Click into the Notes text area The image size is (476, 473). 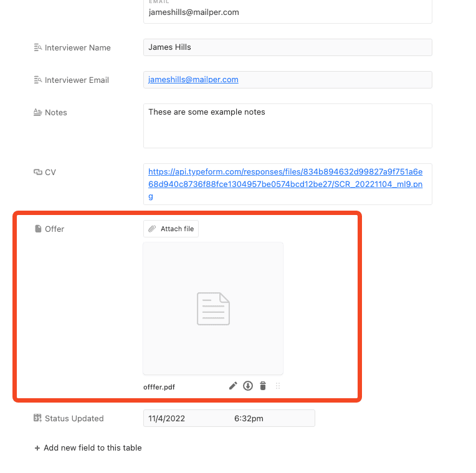pos(287,131)
